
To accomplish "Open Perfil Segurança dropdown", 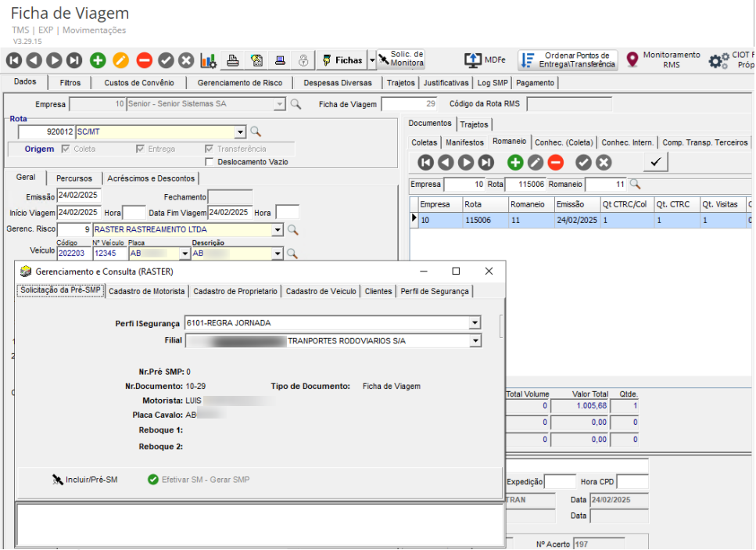I will (x=475, y=323).
